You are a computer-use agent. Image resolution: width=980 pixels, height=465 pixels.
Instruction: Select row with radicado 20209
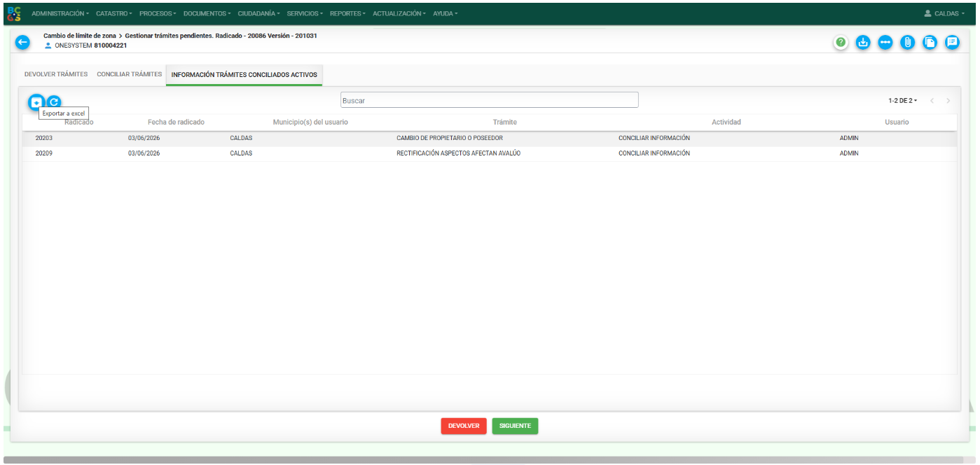pos(490,153)
